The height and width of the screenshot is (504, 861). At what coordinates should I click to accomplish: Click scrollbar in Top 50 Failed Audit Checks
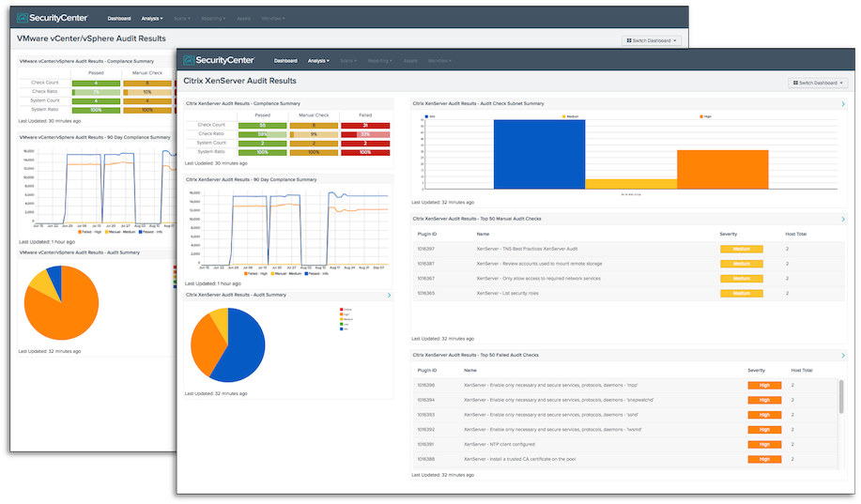click(x=841, y=396)
